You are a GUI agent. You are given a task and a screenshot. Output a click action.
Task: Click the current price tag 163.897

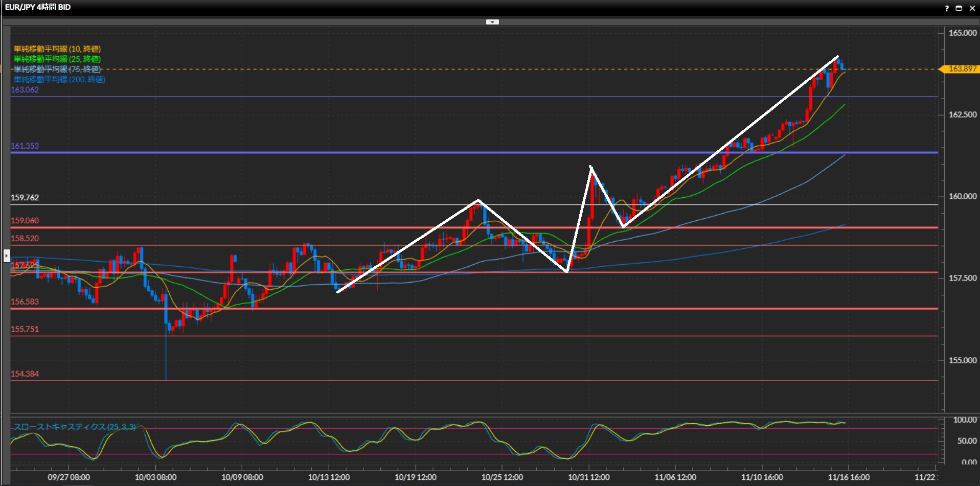tap(962, 69)
